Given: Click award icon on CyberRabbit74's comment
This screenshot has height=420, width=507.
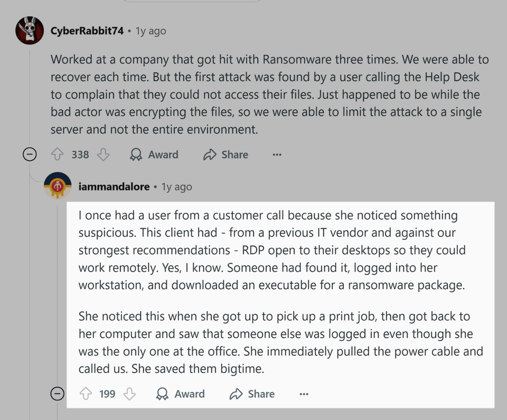Looking at the screenshot, I should pos(136,155).
